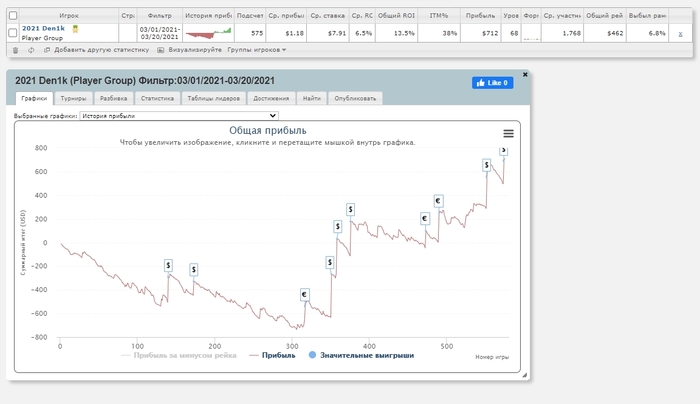Click the x remove link in the row
The height and width of the screenshot is (404, 700).
coord(680,34)
